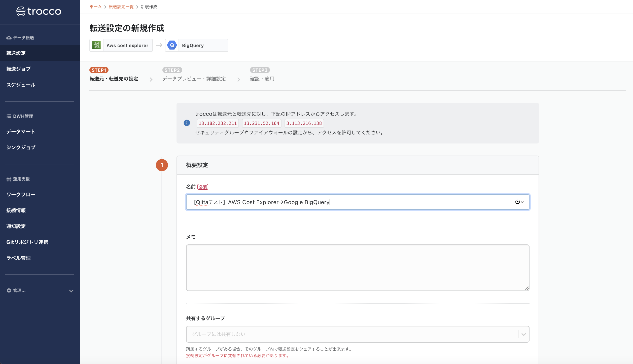Click the 転送設定一覧 breadcrumb link
Viewport: 633px width, 364px height.
(x=121, y=7)
